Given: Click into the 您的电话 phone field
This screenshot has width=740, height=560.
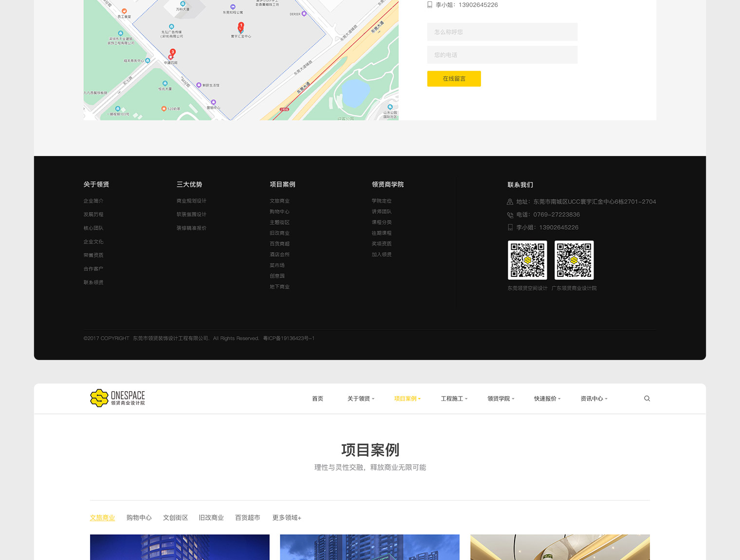Looking at the screenshot, I should 502,55.
